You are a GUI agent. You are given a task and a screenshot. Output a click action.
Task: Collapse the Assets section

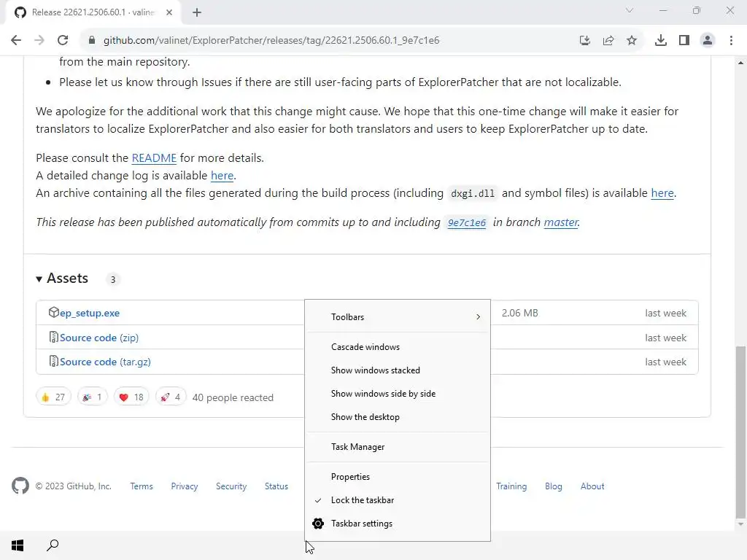pos(63,279)
